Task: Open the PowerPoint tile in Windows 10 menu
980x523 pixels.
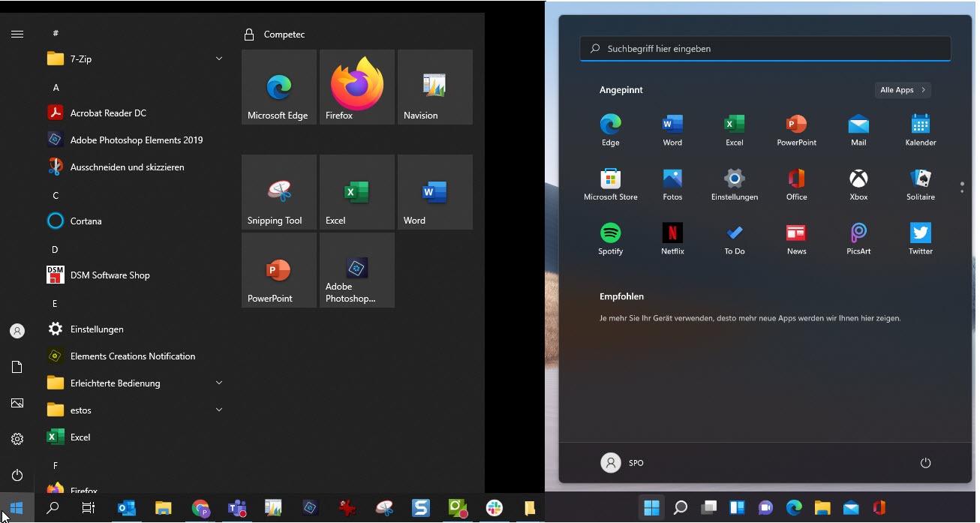Action: click(279, 270)
